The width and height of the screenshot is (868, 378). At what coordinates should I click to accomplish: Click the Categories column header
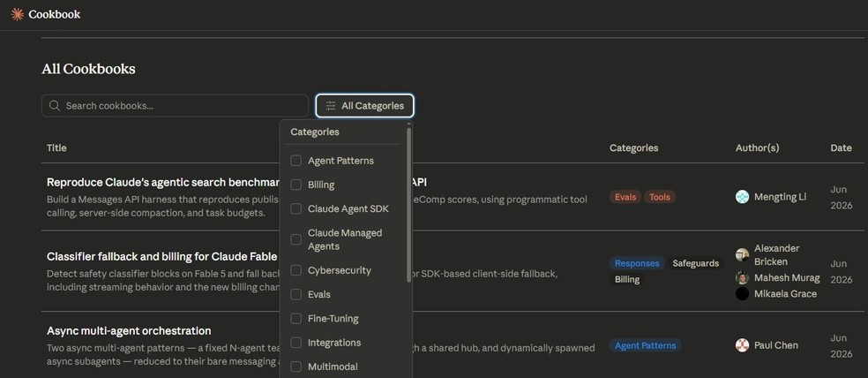click(634, 148)
